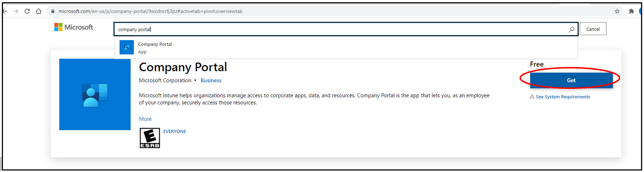644x172 pixels.
Task: Select the Company Portal App search suggestion
Action: (155, 48)
